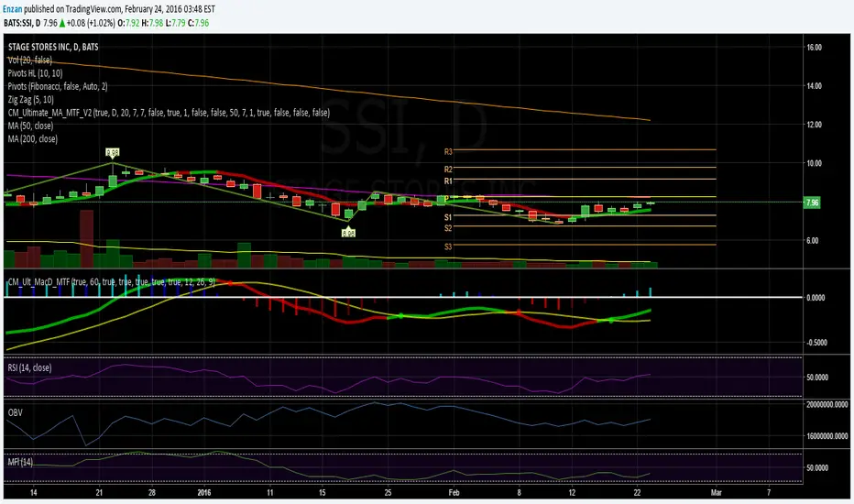Click the 28 date label on time axis
The width and height of the screenshot is (854, 504).
tap(152, 493)
